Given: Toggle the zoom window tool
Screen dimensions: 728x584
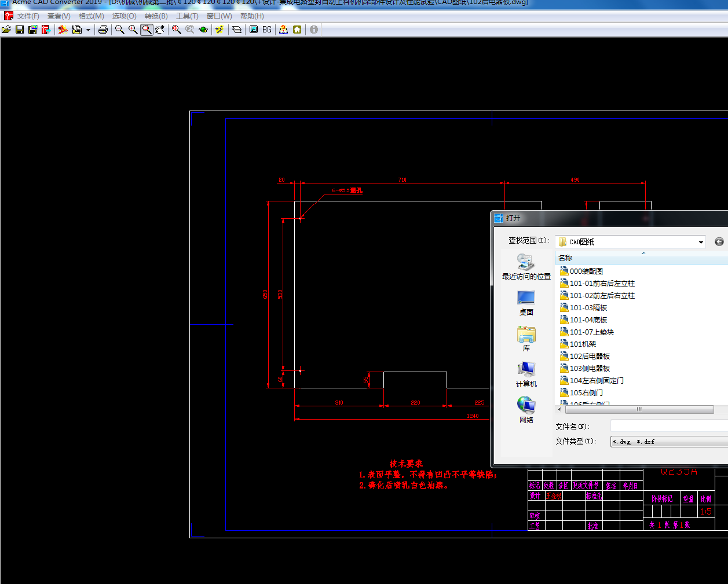Looking at the screenshot, I should 147,30.
